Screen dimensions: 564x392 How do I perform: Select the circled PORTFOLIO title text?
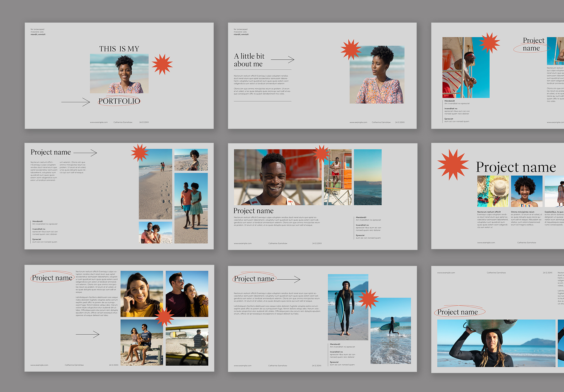119,101
